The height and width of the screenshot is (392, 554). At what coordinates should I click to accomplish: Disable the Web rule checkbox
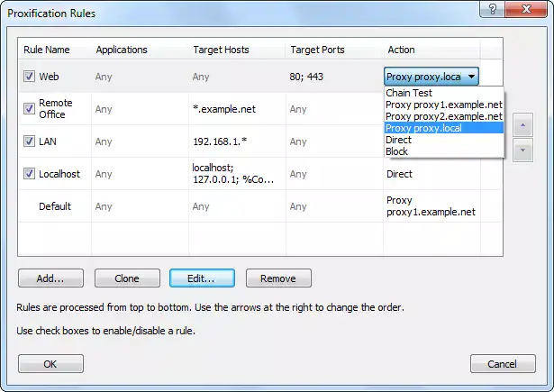(30, 77)
